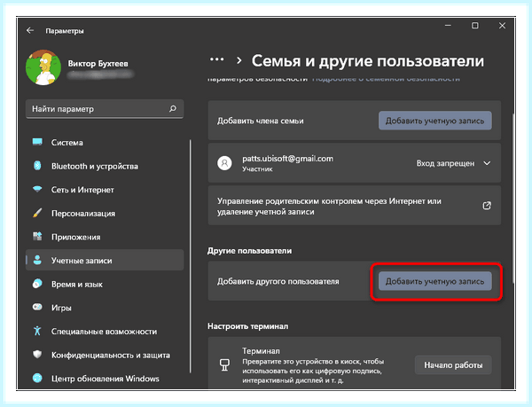Open Время и язык section
Image resolution: width=532 pixels, height=407 pixels.
click(x=105, y=284)
